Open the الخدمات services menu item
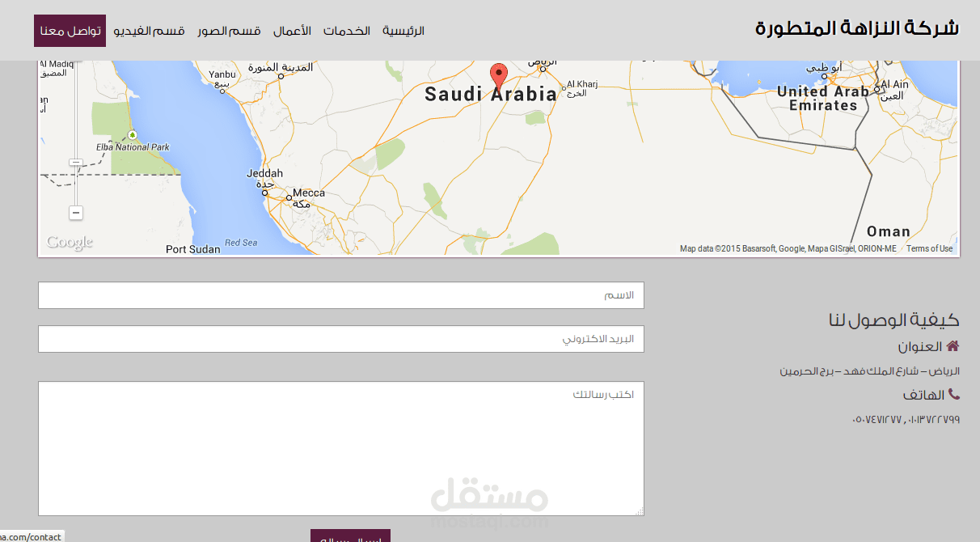 (x=347, y=31)
